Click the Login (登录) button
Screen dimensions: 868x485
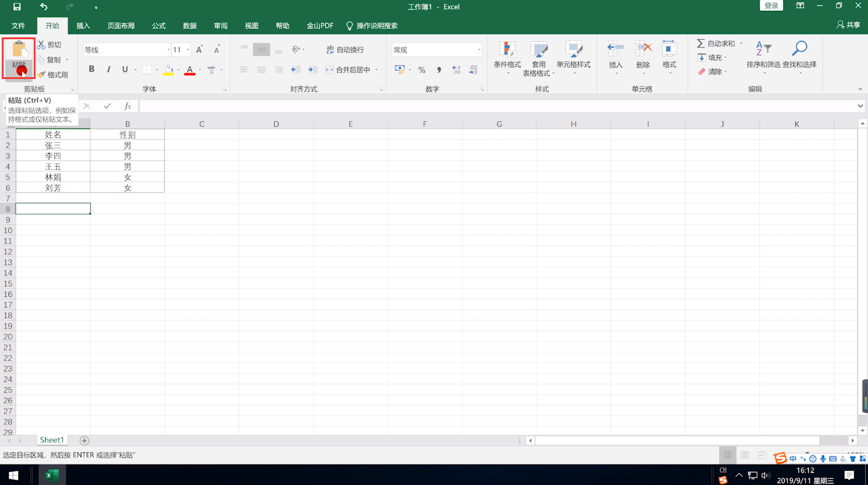coord(772,6)
